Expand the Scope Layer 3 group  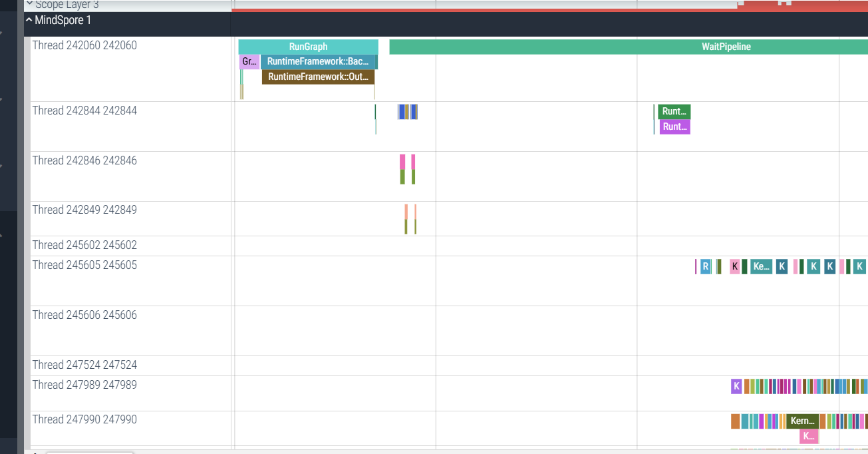pos(29,4)
